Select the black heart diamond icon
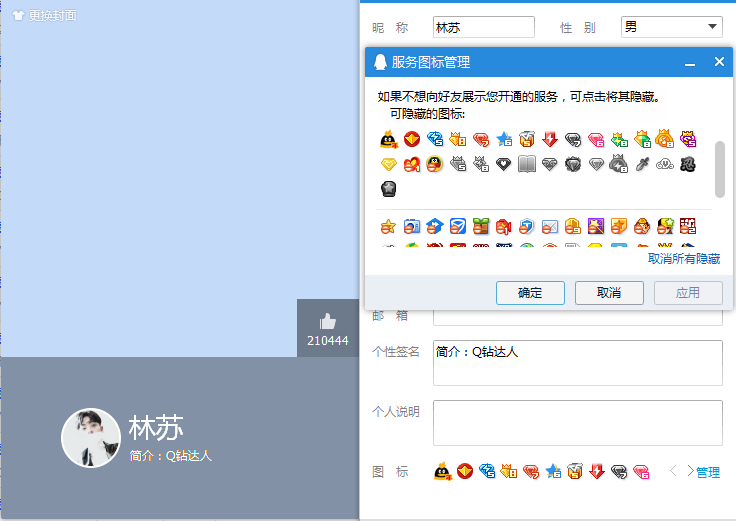The width and height of the screenshot is (736, 521). 504,164
